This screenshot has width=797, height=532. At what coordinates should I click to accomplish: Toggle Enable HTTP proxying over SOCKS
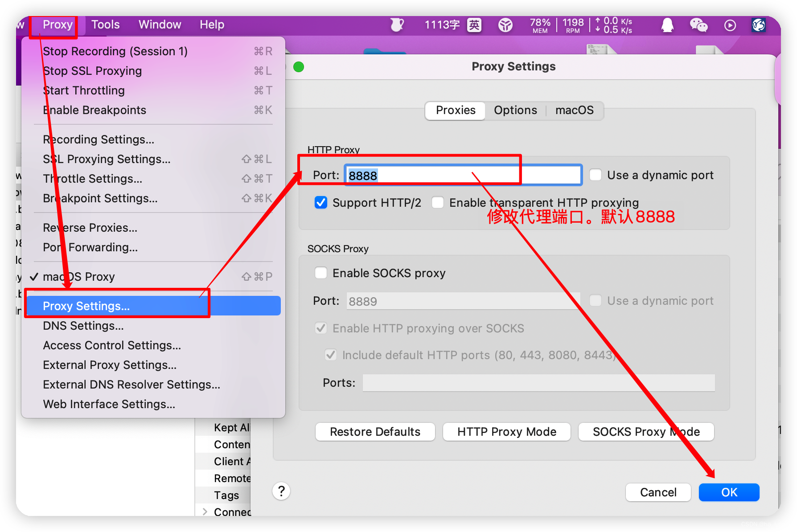pos(321,328)
